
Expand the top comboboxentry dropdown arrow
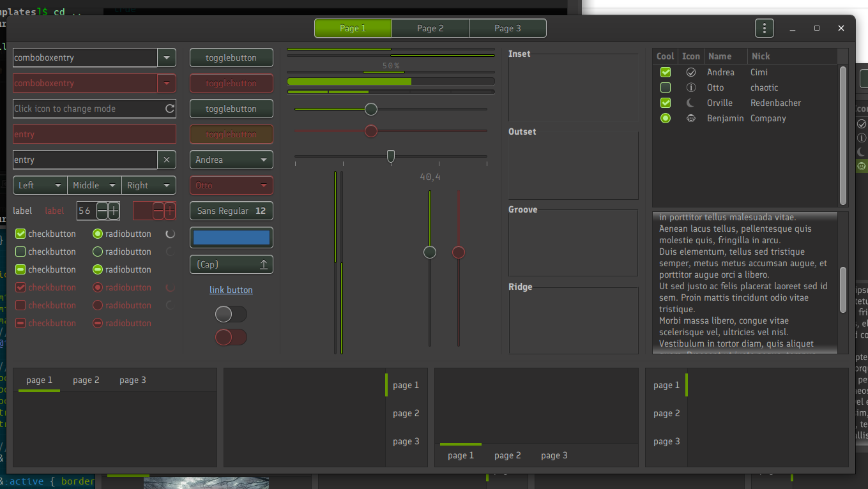[x=167, y=57]
